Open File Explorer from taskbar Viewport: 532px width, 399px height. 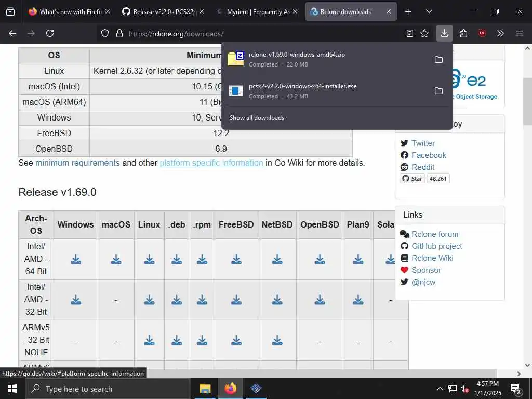click(x=205, y=389)
